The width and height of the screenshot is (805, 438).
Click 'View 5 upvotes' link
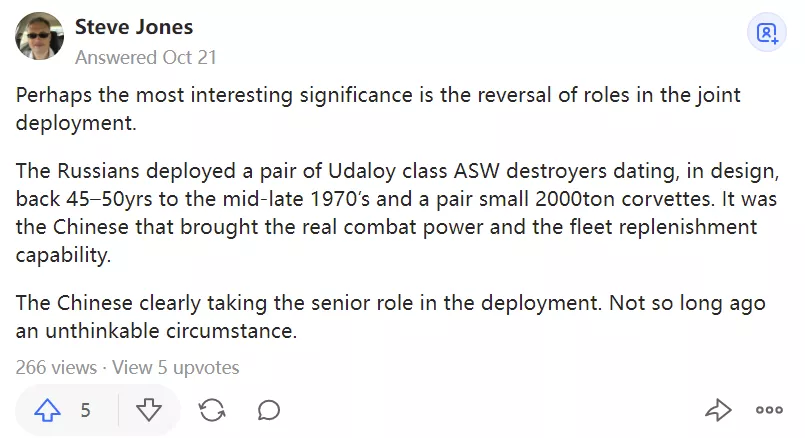point(176,367)
